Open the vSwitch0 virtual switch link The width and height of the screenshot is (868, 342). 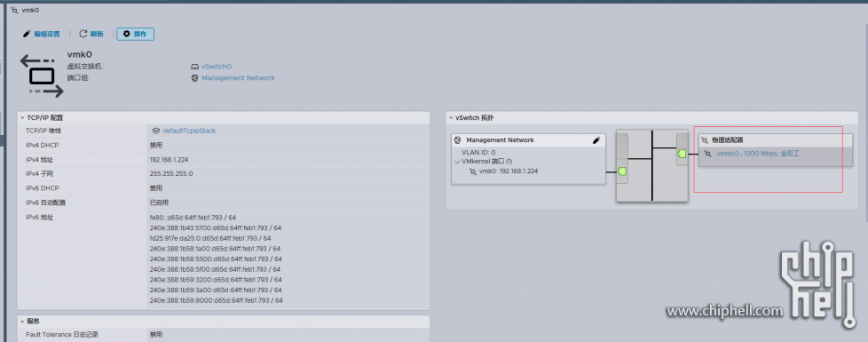click(x=217, y=67)
